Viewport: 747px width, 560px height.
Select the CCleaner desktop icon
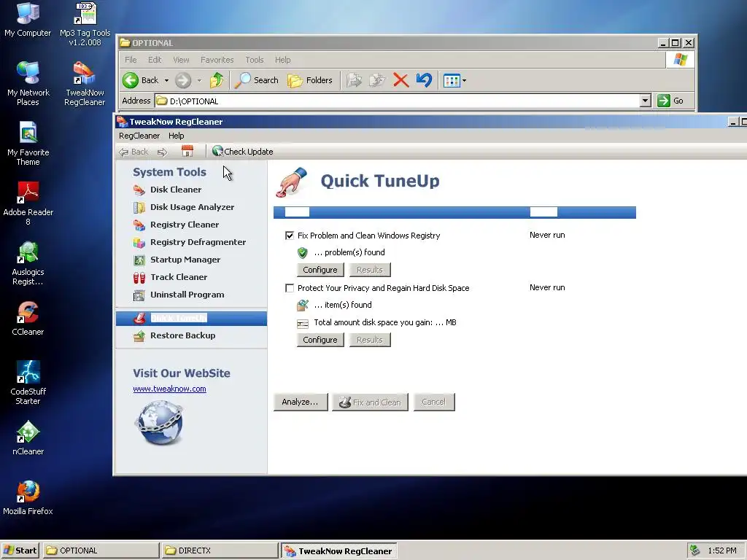click(28, 318)
